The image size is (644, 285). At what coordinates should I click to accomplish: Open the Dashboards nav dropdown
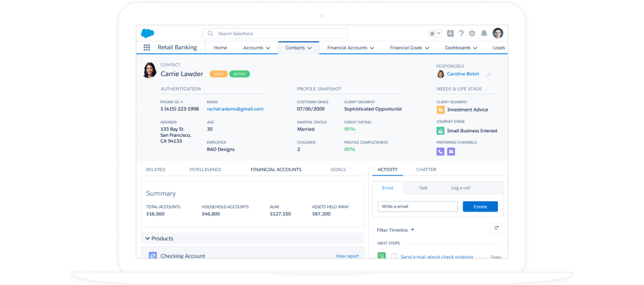475,48
